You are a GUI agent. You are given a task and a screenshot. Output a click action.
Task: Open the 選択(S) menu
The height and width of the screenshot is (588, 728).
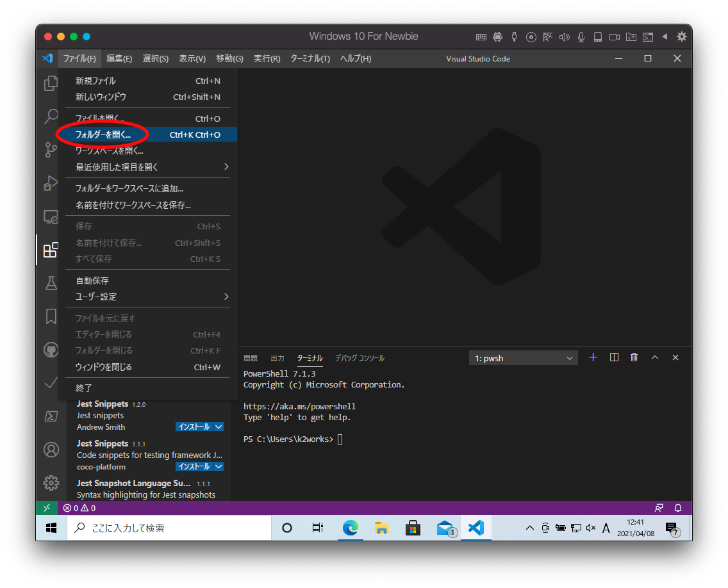(x=156, y=58)
